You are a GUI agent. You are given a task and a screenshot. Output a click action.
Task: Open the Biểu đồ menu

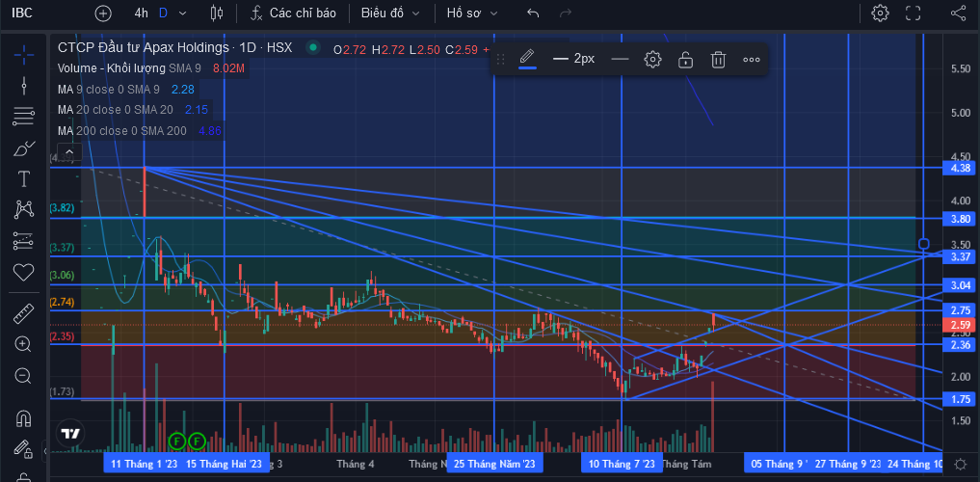click(x=390, y=13)
